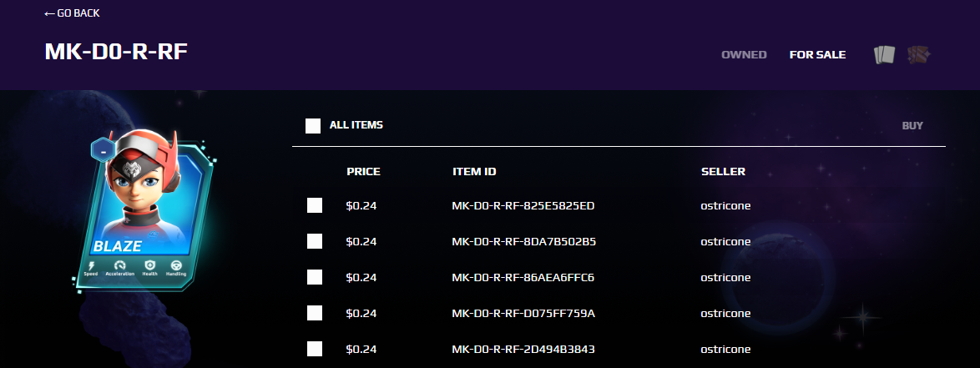Open the cards view icon
This screenshot has width=980, height=368.
(x=884, y=55)
